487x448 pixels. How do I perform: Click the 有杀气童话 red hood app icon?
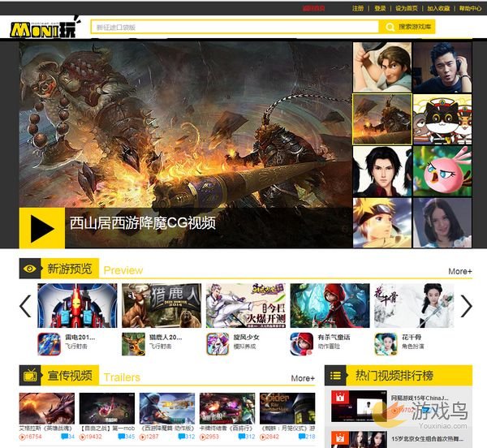click(301, 344)
